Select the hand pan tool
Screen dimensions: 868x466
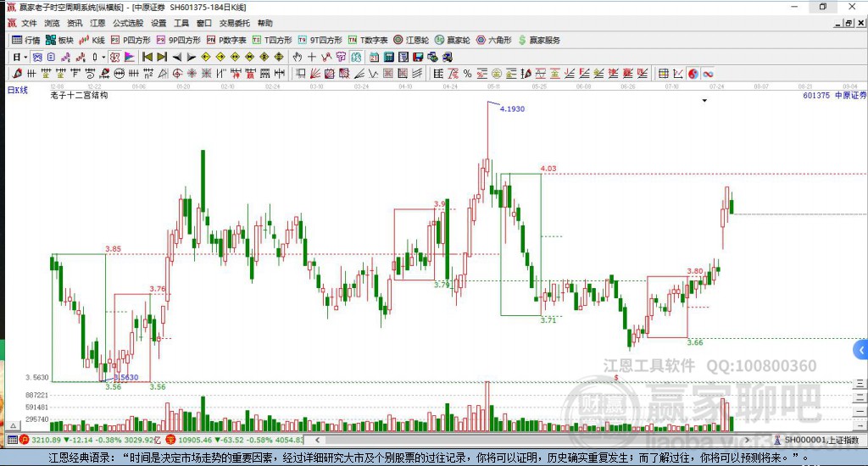(x=298, y=57)
